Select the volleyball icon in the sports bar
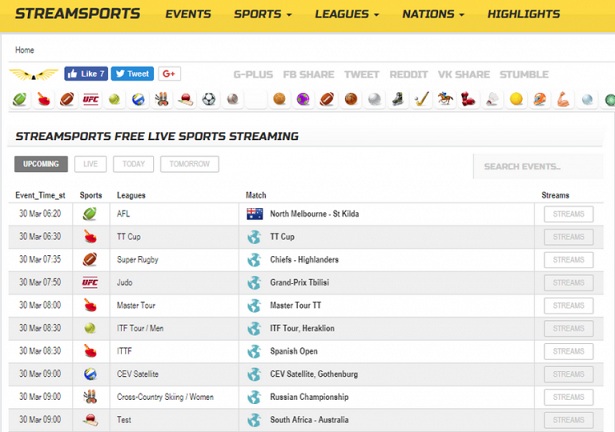Image resolution: width=615 pixels, height=432 pixels. point(138,99)
